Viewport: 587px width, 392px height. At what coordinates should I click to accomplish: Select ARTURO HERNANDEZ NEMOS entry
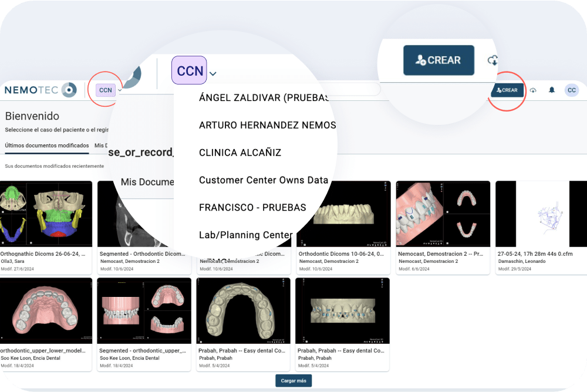click(267, 125)
